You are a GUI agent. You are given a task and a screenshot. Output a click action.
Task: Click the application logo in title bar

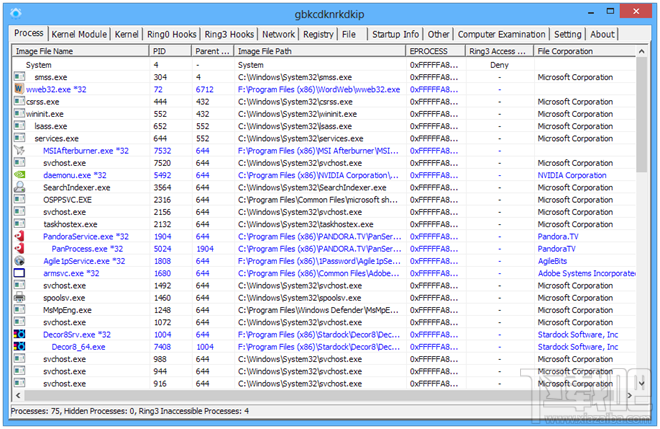coord(16,13)
